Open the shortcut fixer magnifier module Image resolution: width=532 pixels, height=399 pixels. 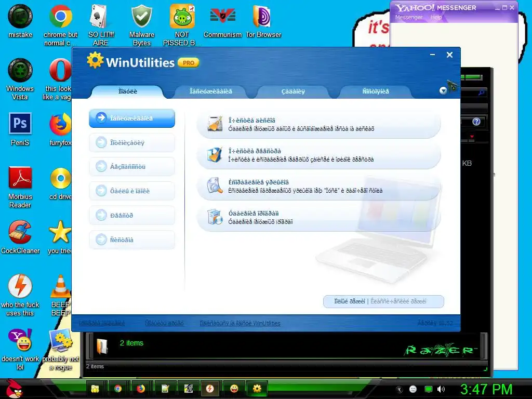(319, 186)
